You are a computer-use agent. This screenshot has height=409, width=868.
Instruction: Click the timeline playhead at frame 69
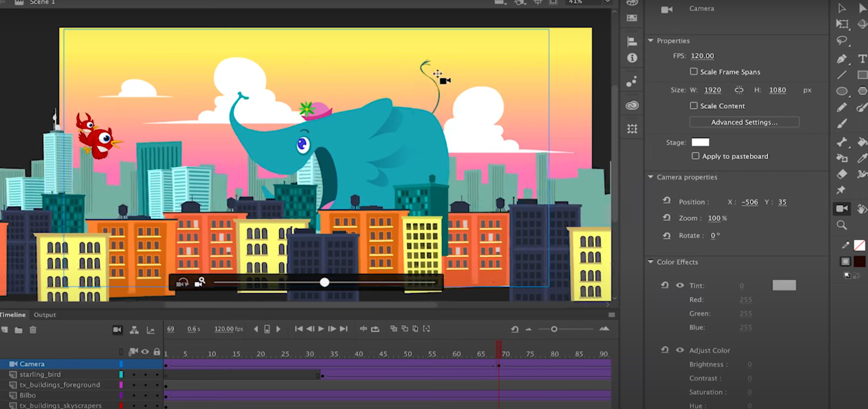(498, 349)
